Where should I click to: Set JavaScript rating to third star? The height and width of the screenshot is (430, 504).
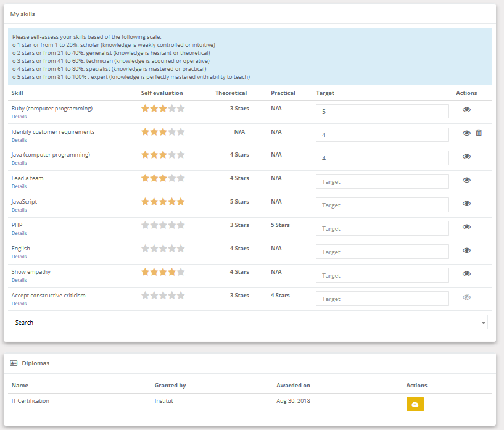pos(163,202)
